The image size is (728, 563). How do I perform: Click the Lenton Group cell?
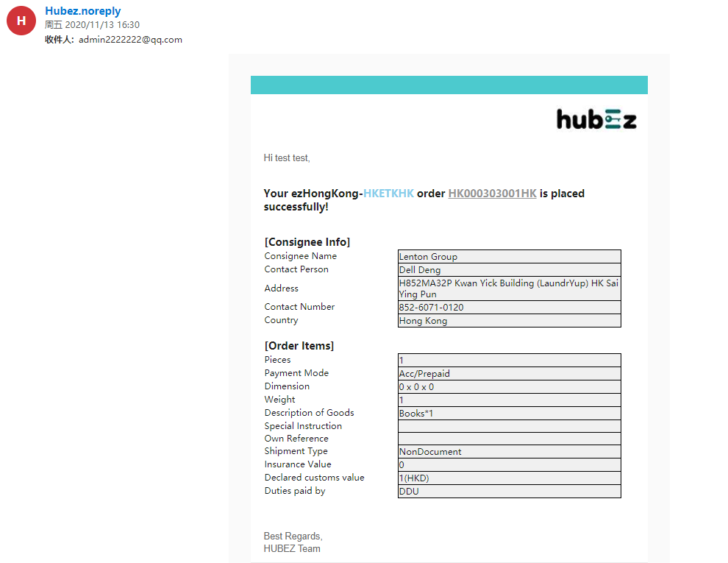pos(510,256)
